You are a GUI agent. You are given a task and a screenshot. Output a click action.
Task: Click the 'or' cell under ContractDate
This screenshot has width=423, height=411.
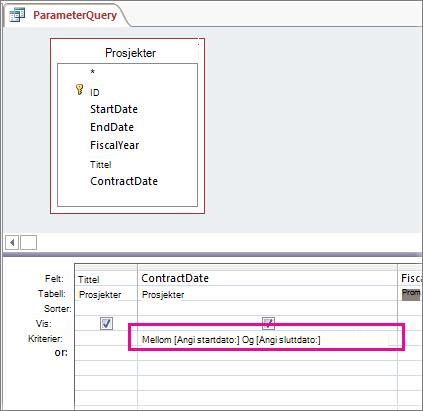267,354
